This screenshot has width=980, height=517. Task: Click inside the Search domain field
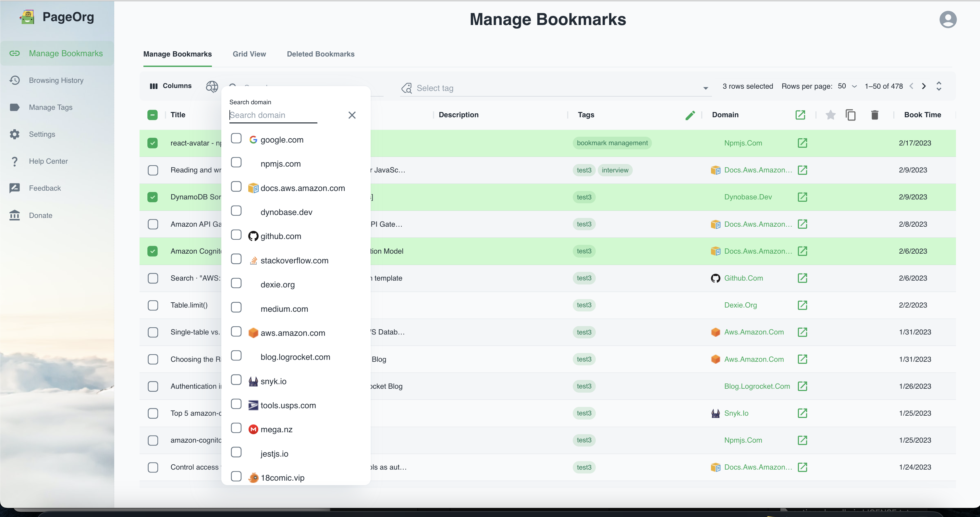point(273,115)
